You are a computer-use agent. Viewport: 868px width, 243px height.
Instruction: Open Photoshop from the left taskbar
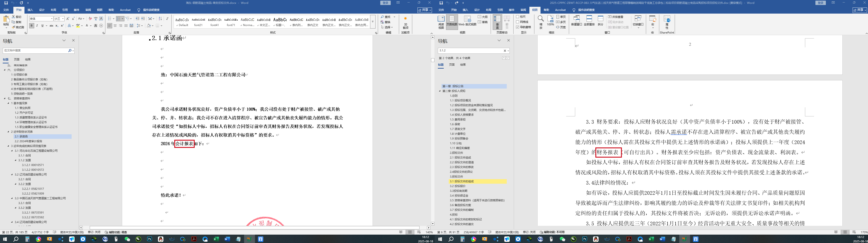[150, 239]
